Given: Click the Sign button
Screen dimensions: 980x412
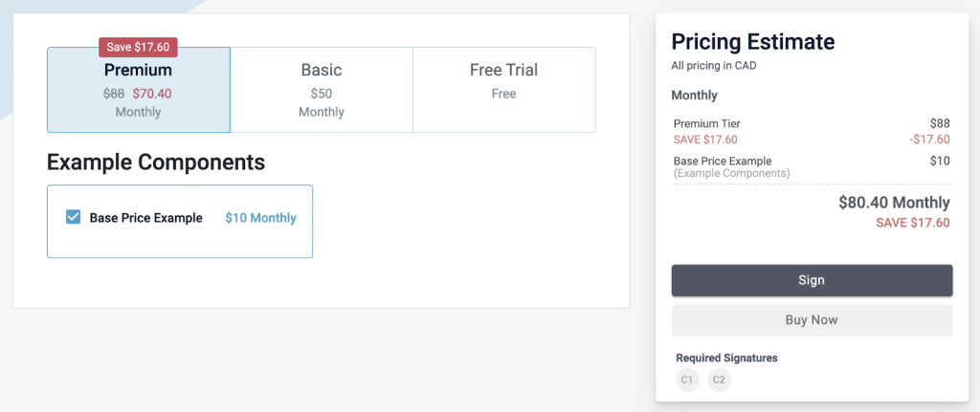Looking at the screenshot, I should click(812, 280).
